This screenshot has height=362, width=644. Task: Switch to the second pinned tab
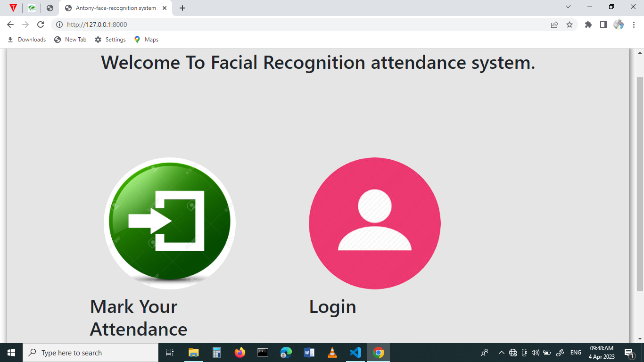point(32,8)
